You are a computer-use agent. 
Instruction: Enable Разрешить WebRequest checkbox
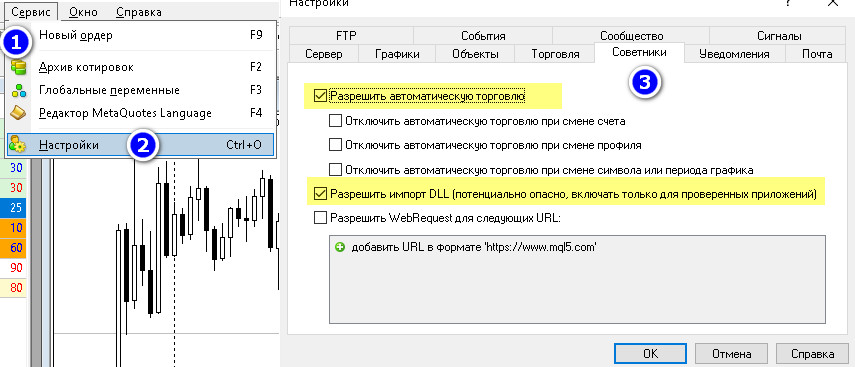click(x=320, y=218)
